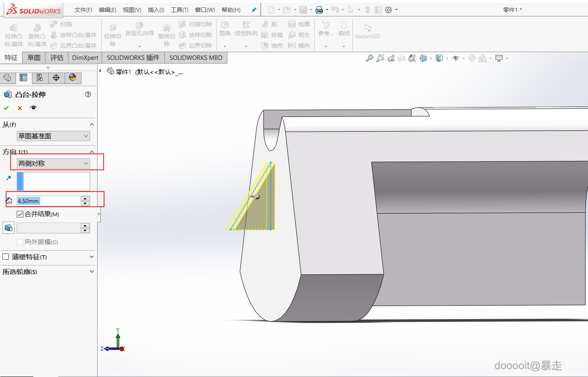
Task: Uncheck the 合并结果 merge result checkbox
Action: (x=20, y=214)
